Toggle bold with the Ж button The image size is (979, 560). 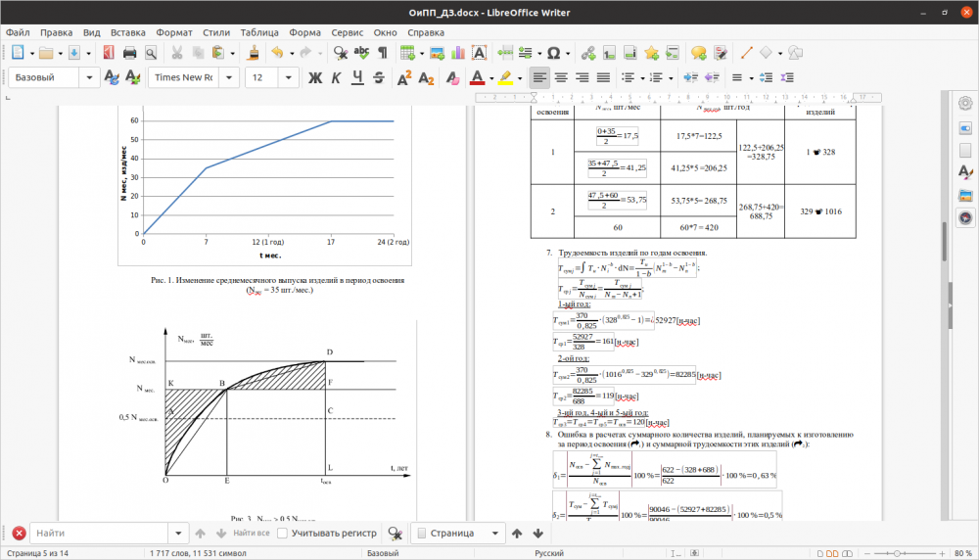(315, 77)
